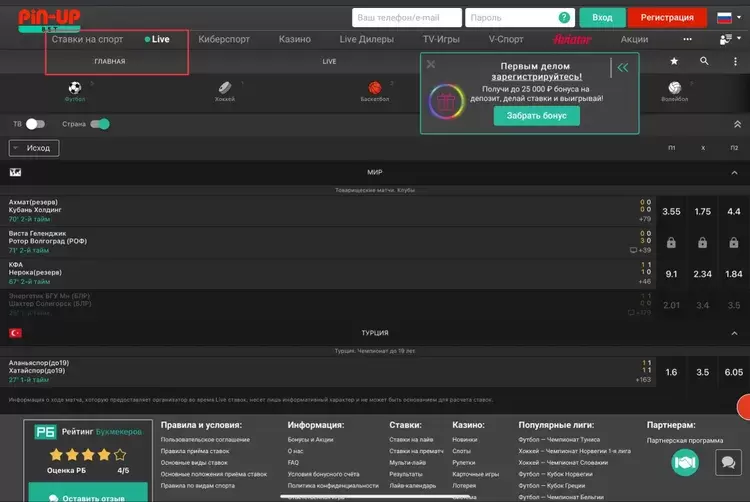Image resolution: width=750 pixels, height=502 pixels.
Task: Open Партнерская программа link
Action: point(684,440)
